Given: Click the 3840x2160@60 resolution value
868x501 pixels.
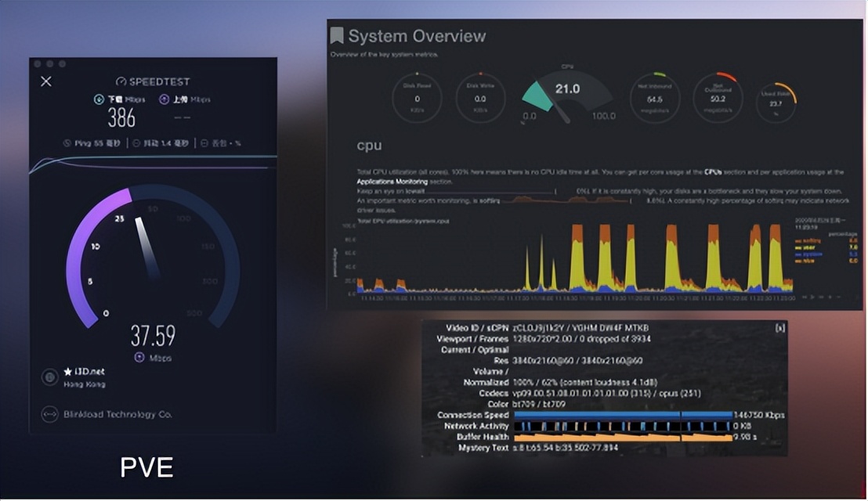Looking at the screenshot, I should click(577, 361).
